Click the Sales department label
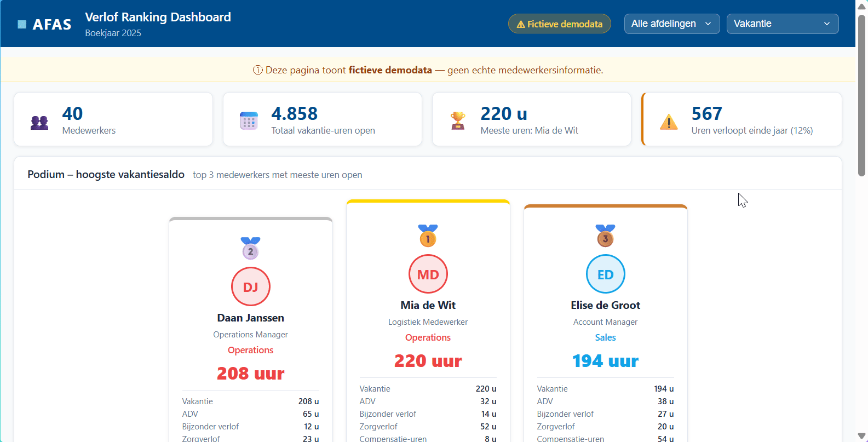Screen dimensions: 868x442 606,337
